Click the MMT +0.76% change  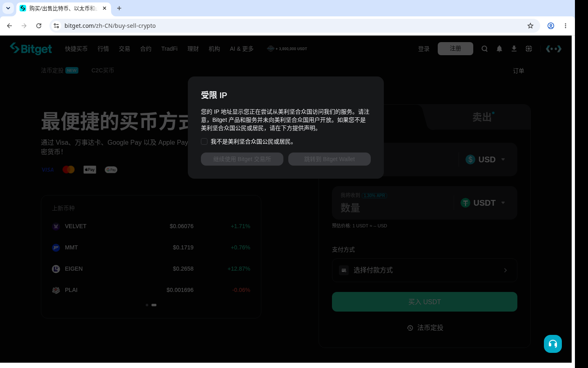coord(241,248)
